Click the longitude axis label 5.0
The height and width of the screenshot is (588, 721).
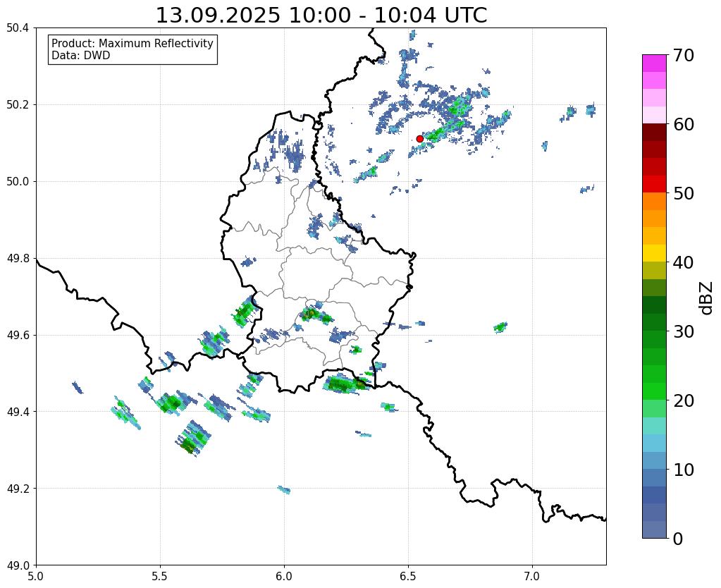36,576
